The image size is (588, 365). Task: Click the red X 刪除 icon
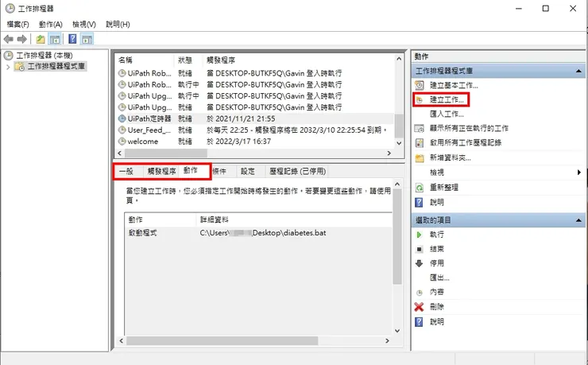click(x=420, y=307)
